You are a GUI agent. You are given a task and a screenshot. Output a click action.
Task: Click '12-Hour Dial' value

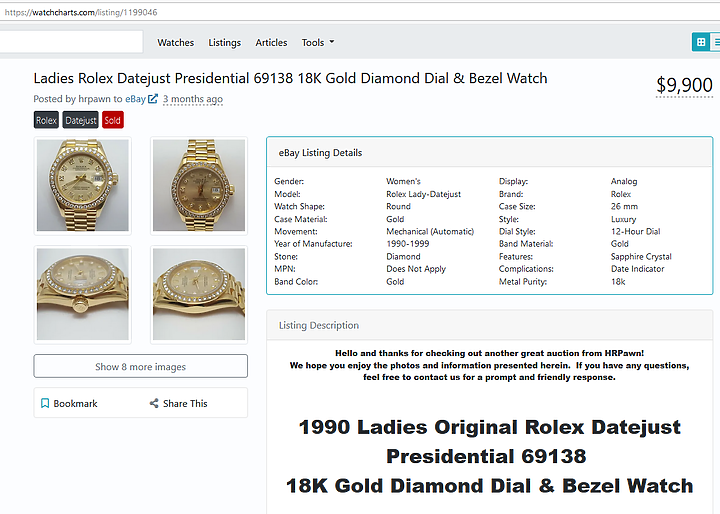coord(636,232)
